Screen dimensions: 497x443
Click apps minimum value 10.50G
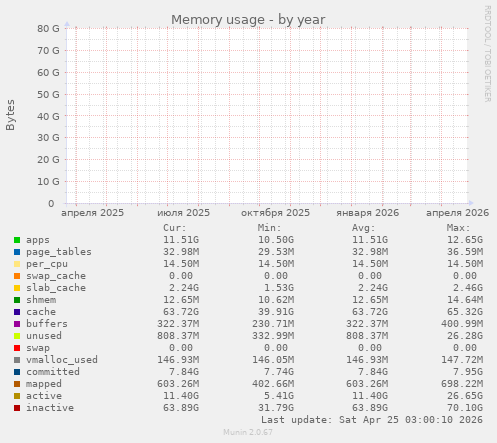tap(276, 240)
